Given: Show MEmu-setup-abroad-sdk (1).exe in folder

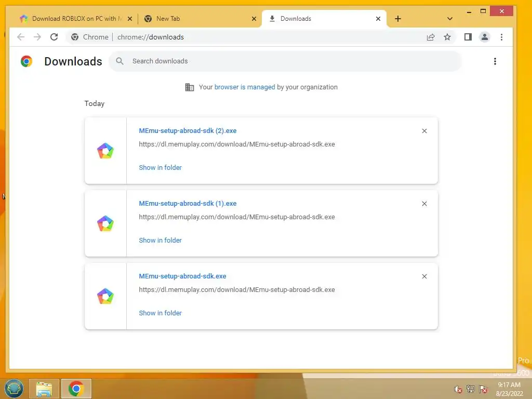Looking at the screenshot, I should 160,240.
